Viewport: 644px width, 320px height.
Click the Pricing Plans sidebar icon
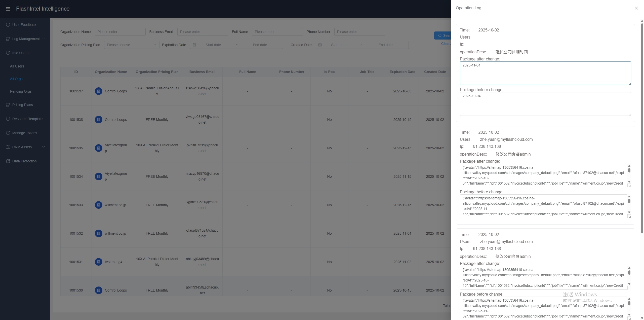[8, 105]
